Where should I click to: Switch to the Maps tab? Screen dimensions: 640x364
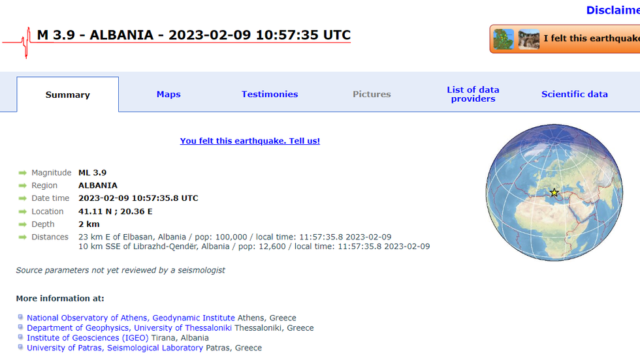168,95
